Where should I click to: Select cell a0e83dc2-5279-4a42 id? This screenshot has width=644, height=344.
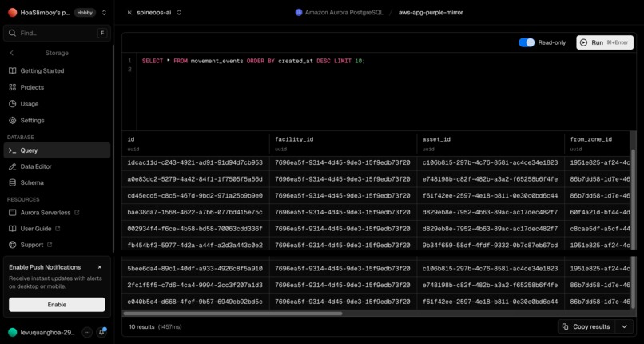pos(195,179)
